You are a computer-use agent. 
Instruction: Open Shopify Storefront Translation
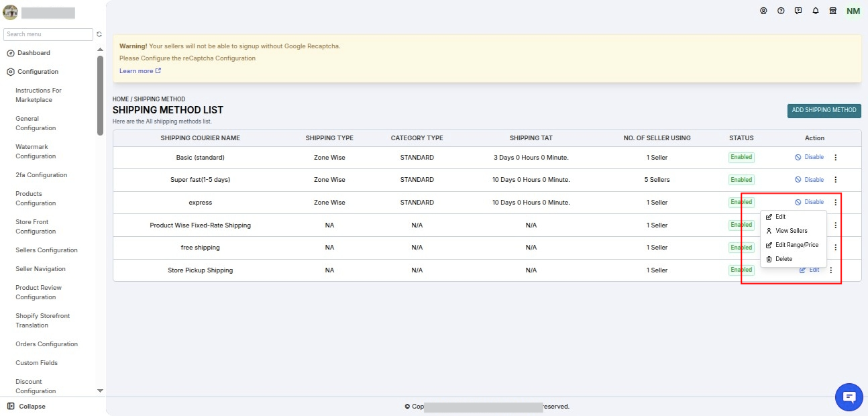point(42,321)
